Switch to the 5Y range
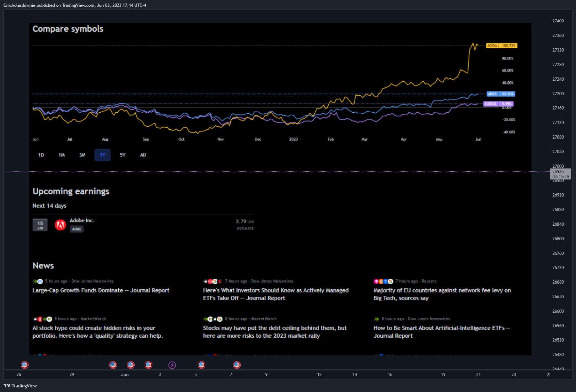The width and height of the screenshot is (576, 392). click(123, 155)
